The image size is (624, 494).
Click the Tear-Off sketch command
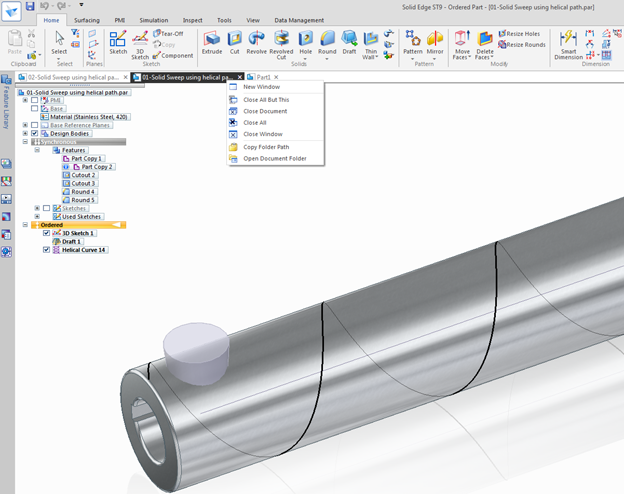168,33
